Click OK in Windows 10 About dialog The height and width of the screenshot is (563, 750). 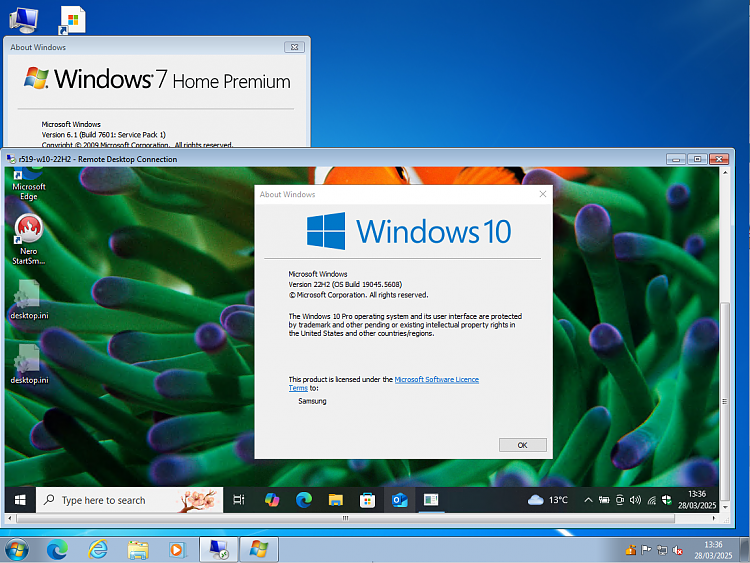pos(522,445)
